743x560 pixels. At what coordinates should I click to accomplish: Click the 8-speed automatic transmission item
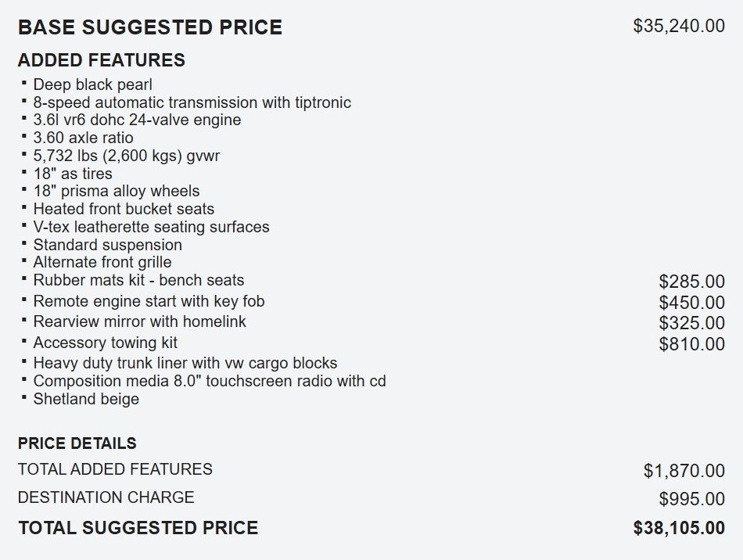[x=192, y=102]
